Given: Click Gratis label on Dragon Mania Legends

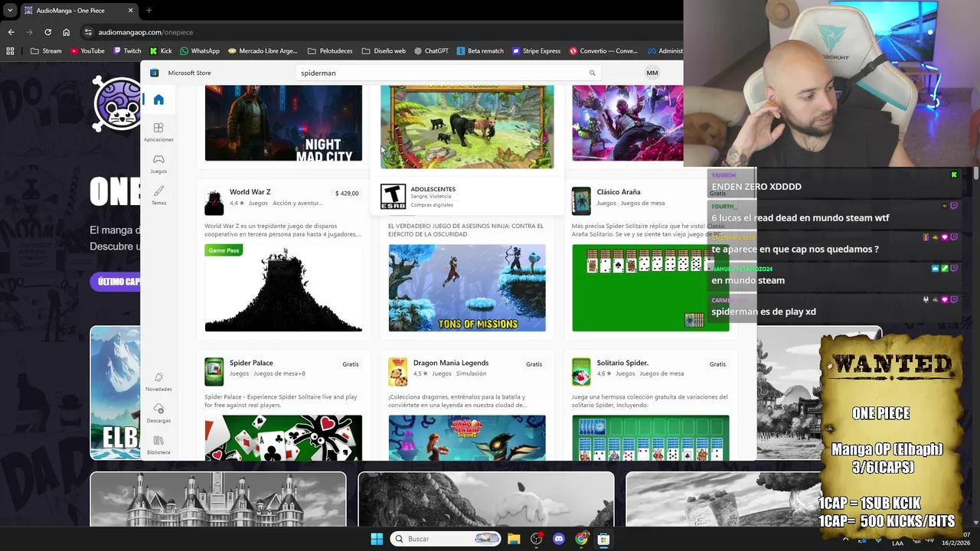Looking at the screenshot, I should tap(534, 364).
